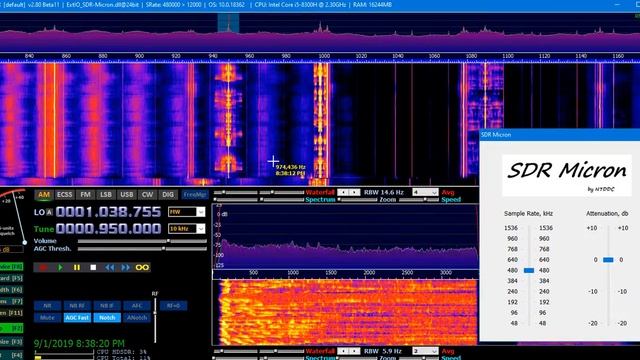
Task: Click the red Record button
Action: coord(43,267)
